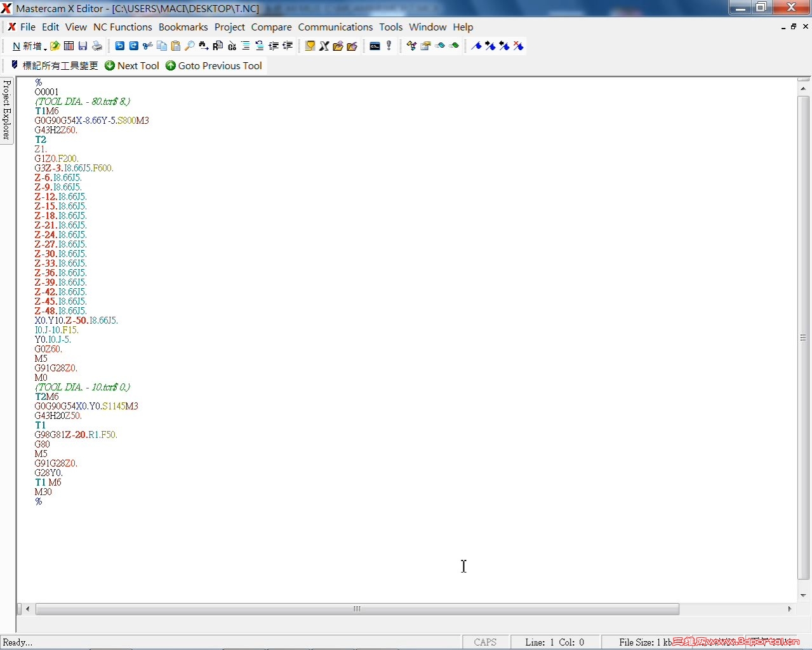Click the line G43H2Z60.
This screenshot has width=812, height=650.
(x=56, y=130)
